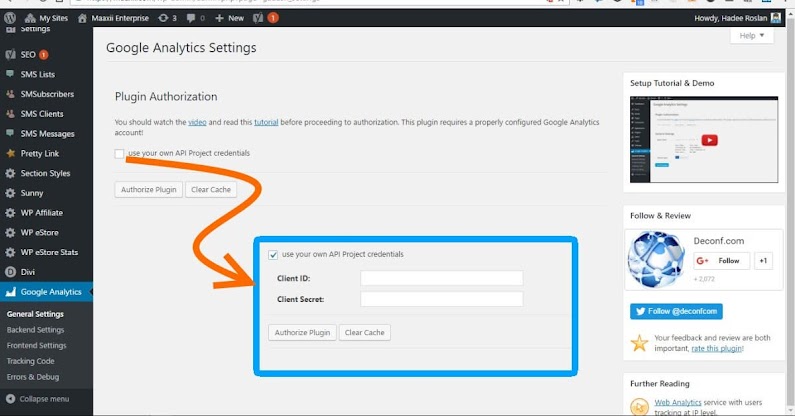795x416 pixels.
Task: Go to General Settings submenu
Action: [x=35, y=314]
